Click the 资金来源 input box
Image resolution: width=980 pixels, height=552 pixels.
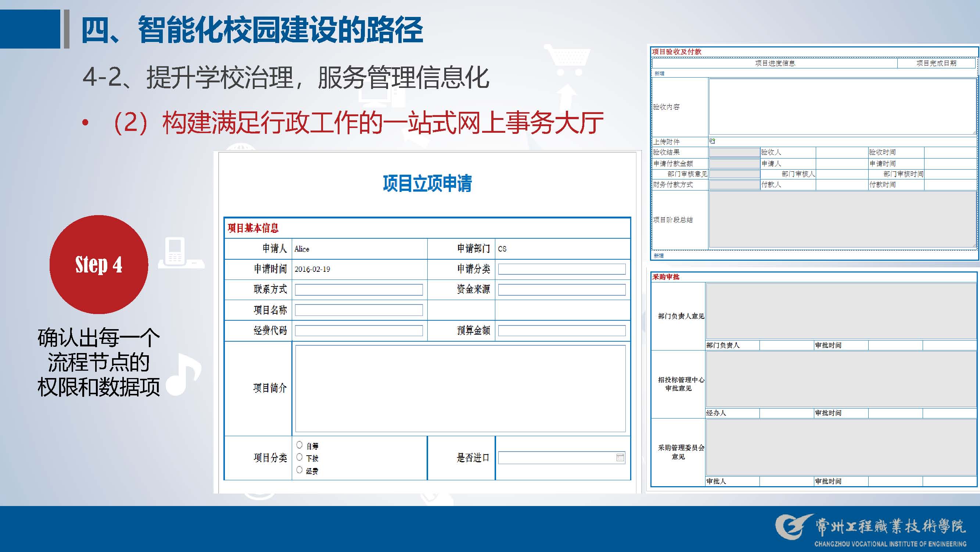(x=561, y=290)
